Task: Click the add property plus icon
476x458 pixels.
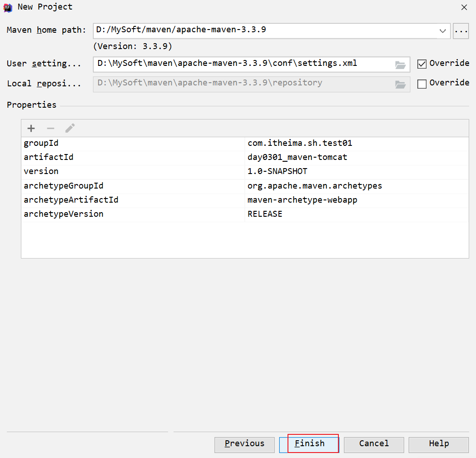Action: tap(31, 129)
